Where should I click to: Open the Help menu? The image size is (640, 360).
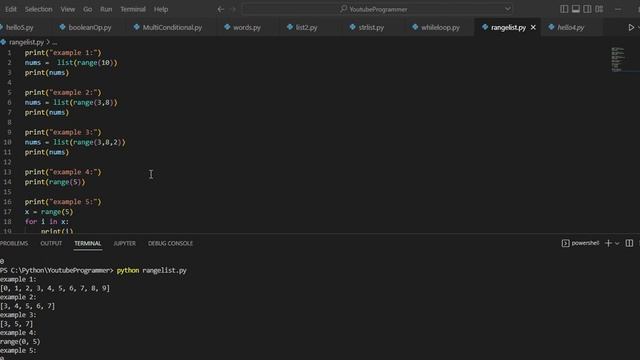(x=161, y=9)
